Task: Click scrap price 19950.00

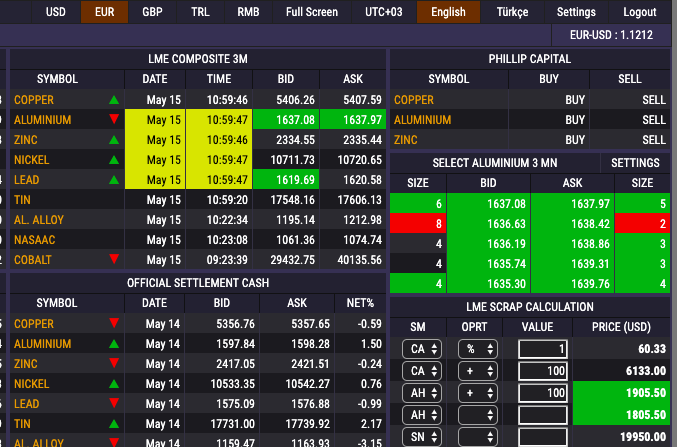Action: pos(621,437)
